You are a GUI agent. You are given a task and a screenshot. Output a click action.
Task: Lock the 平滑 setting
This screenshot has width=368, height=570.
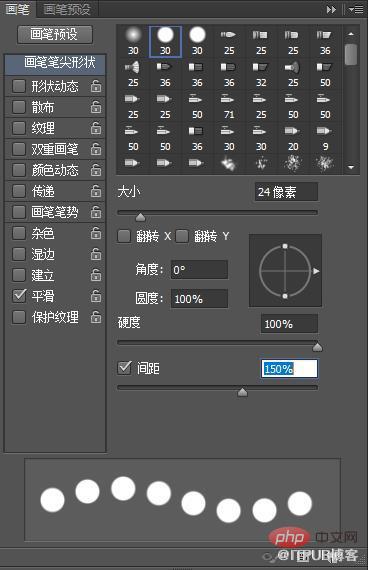pos(96,296)
